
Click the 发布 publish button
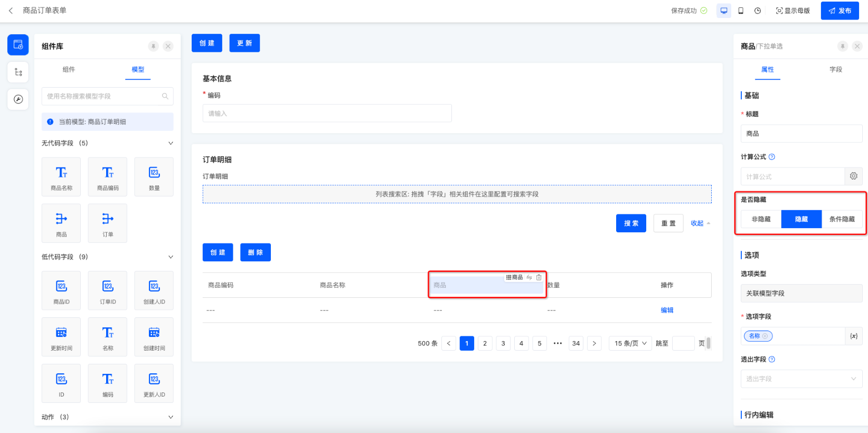(839, 11)
